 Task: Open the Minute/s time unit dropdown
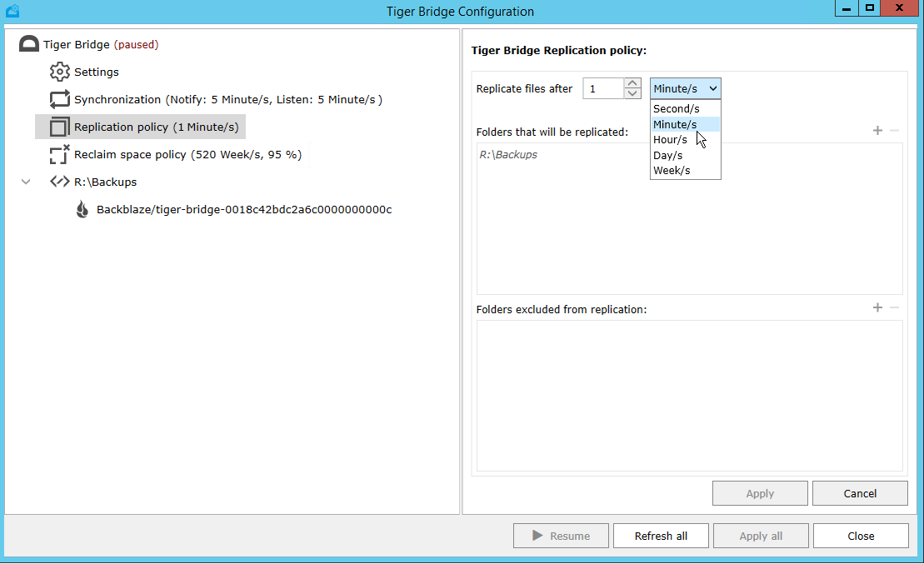686,88
